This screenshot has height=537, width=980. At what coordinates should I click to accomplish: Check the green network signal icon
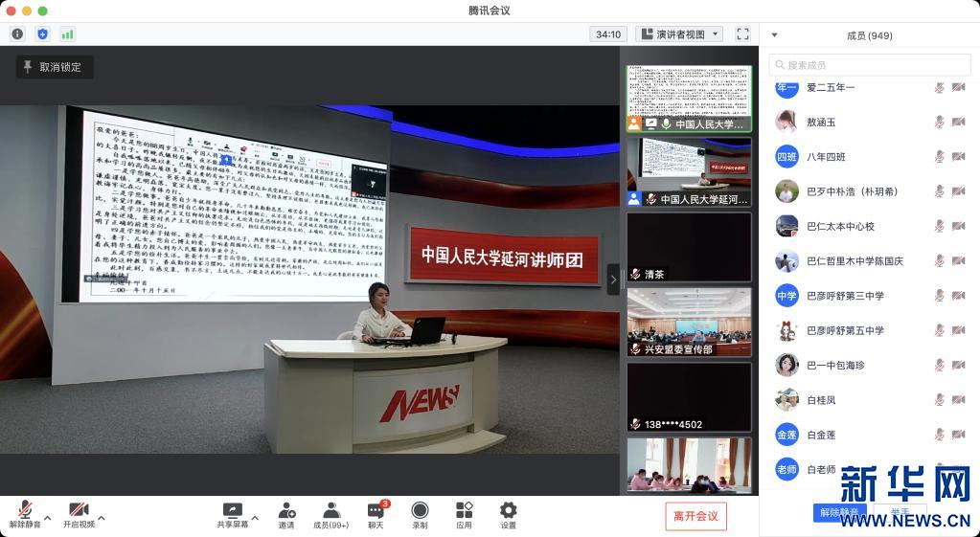tap(67, 34)
